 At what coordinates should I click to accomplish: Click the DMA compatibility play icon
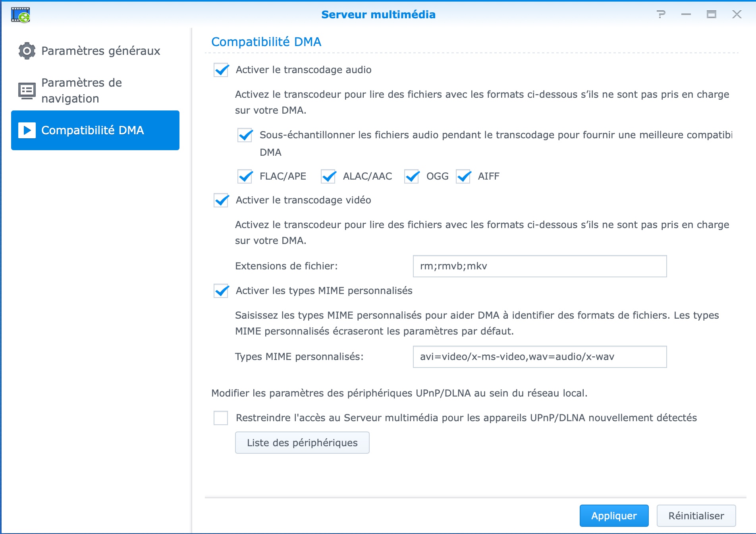tap(27, 130)
